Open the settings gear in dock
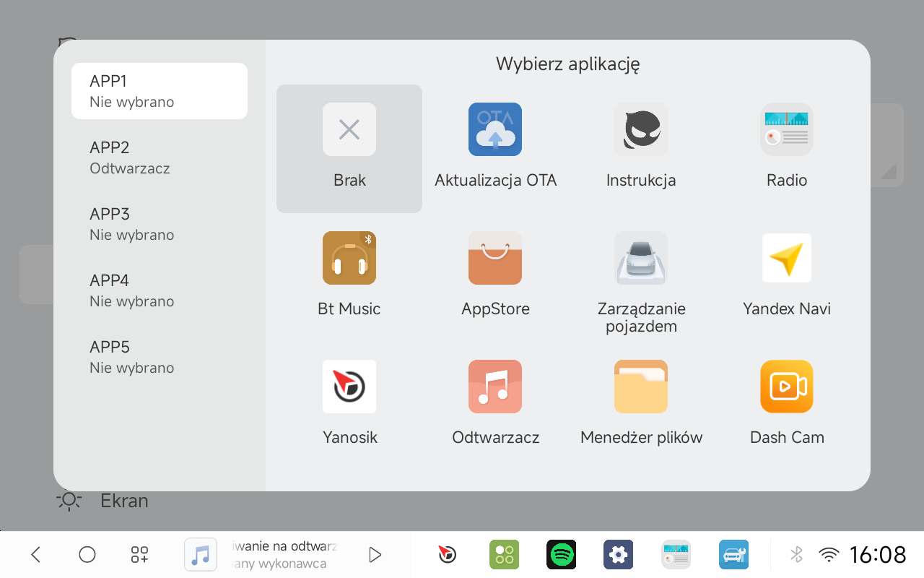 pyautogui.click(x=618, y=555)
